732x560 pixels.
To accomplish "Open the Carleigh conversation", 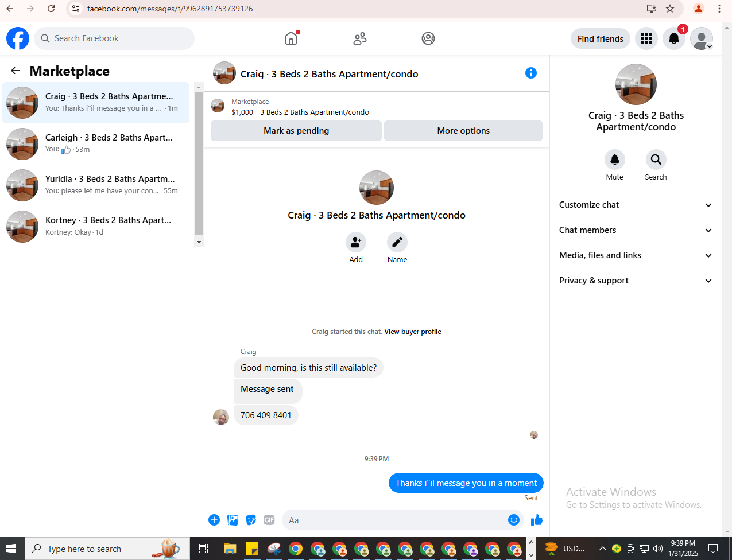I will [x=96, y=144].
